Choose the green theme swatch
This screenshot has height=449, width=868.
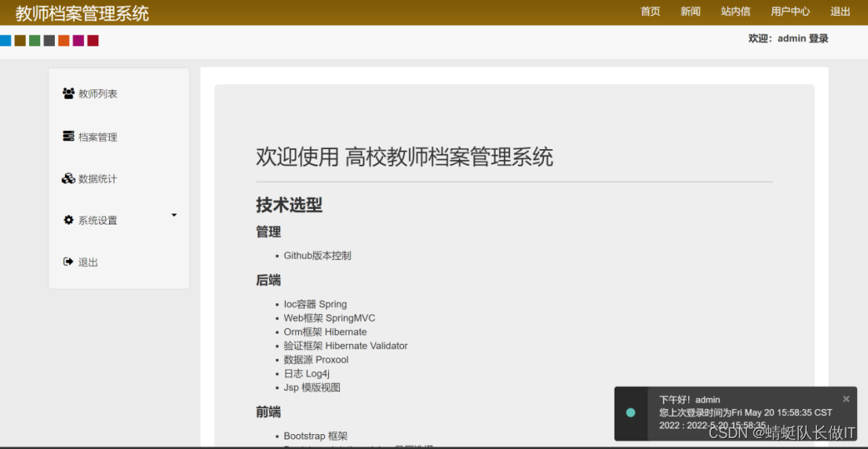[x=35, y=40]
